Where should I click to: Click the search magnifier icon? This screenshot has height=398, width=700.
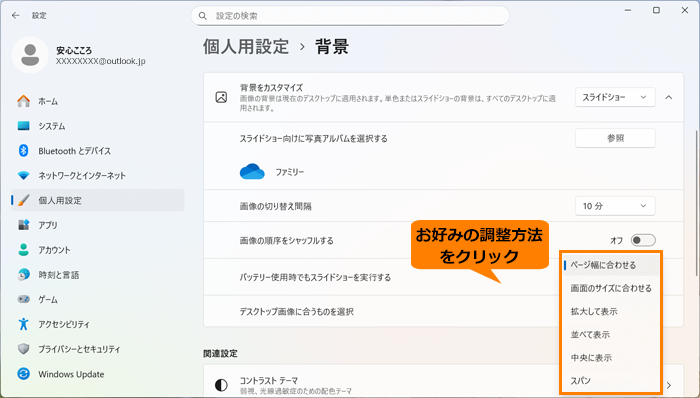click(203, 16)
